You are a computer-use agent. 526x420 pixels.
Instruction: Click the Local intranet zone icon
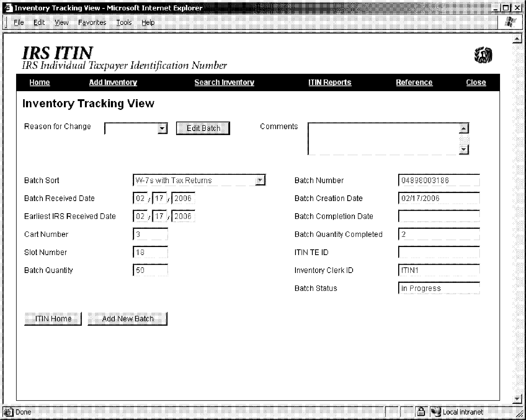[x=436, y=412]
